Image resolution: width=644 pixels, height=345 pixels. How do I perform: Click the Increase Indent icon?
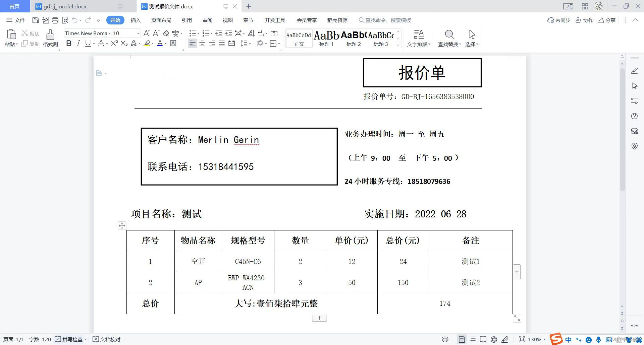click(x=228, y=33)
